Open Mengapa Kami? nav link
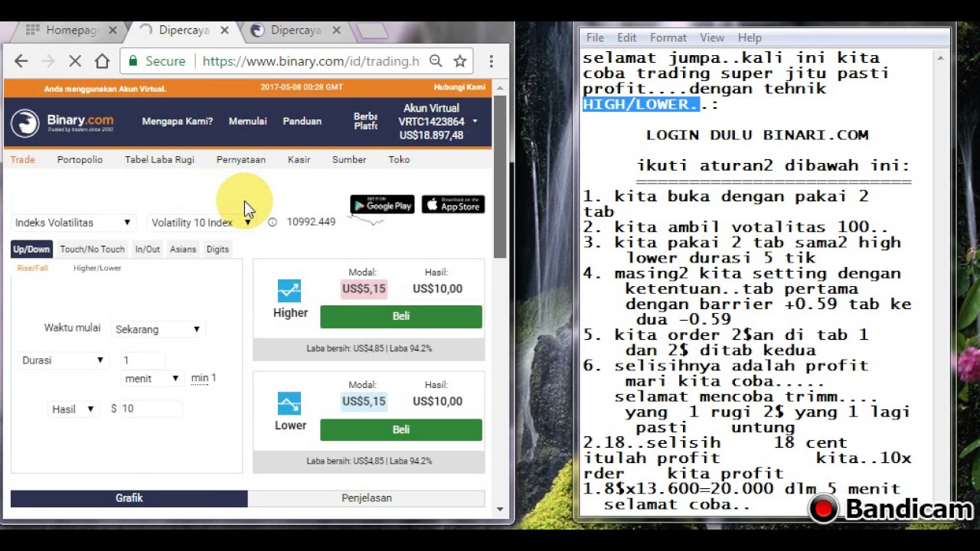The width and height of the screenshot is (980, 551). click(x=178, y=121)
